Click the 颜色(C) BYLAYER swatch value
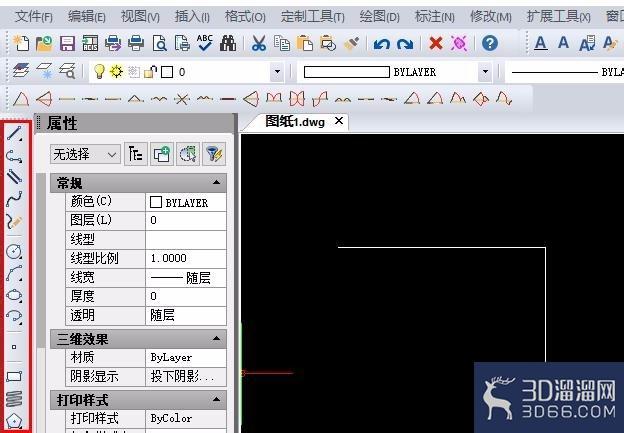This screenshot has height=433, width=624. tap(186, 202)
